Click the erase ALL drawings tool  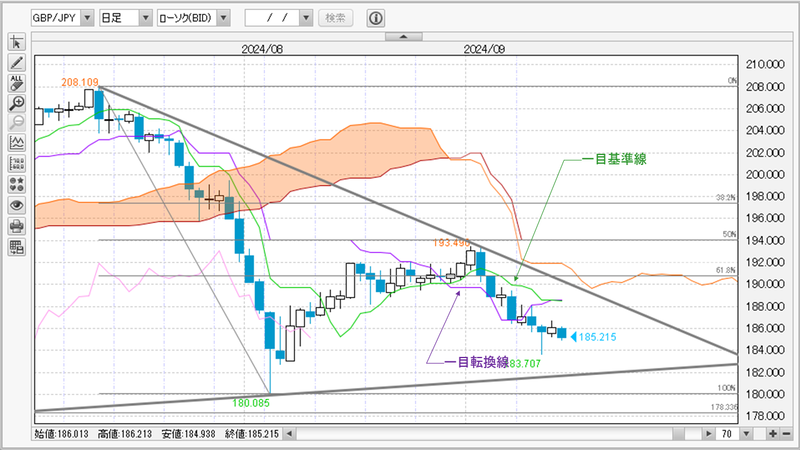tap(16, 83)
